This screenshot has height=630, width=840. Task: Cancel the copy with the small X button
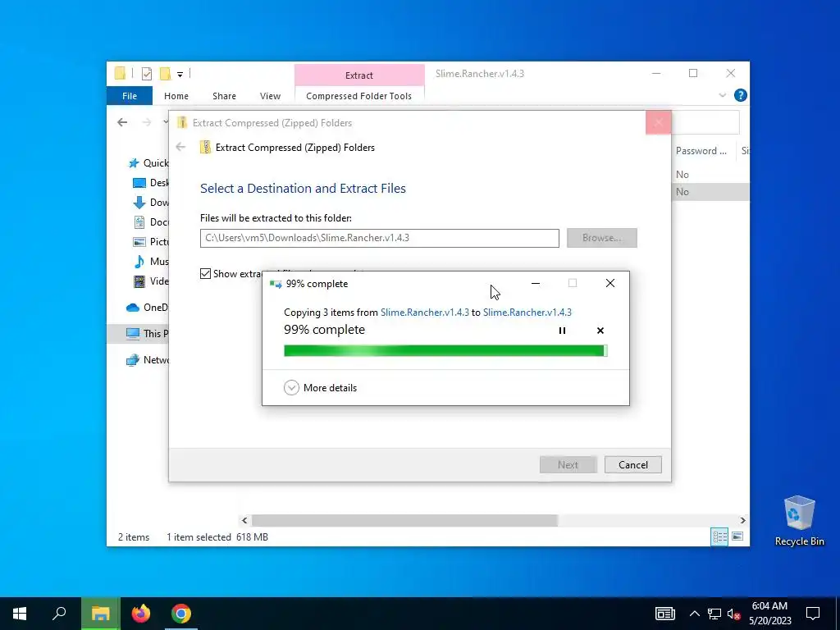[x=600, y=331]
